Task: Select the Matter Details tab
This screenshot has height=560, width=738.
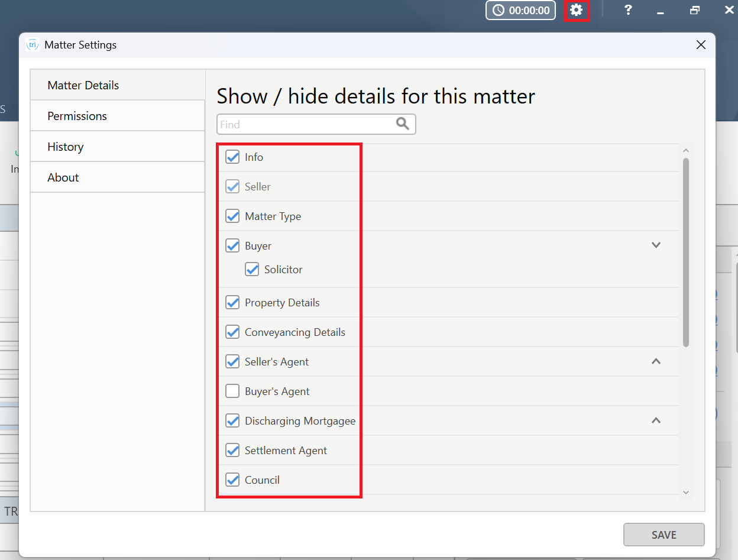Action: 118,85
